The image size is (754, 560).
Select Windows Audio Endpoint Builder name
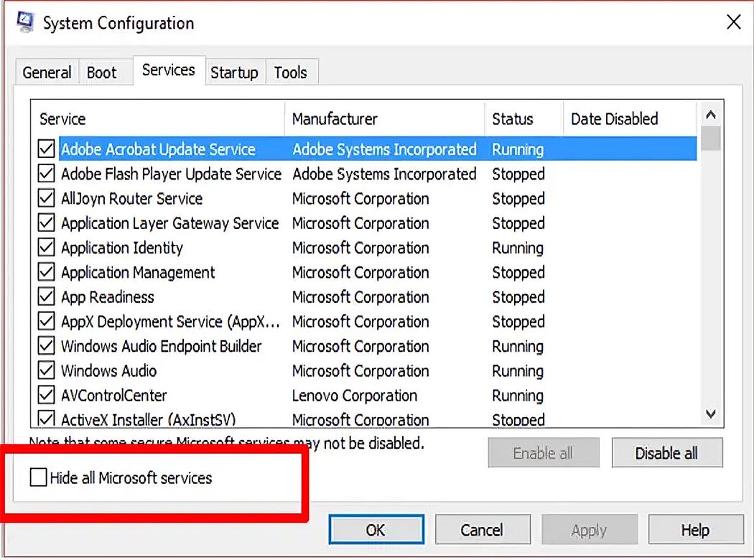click(x=161, y=346)
